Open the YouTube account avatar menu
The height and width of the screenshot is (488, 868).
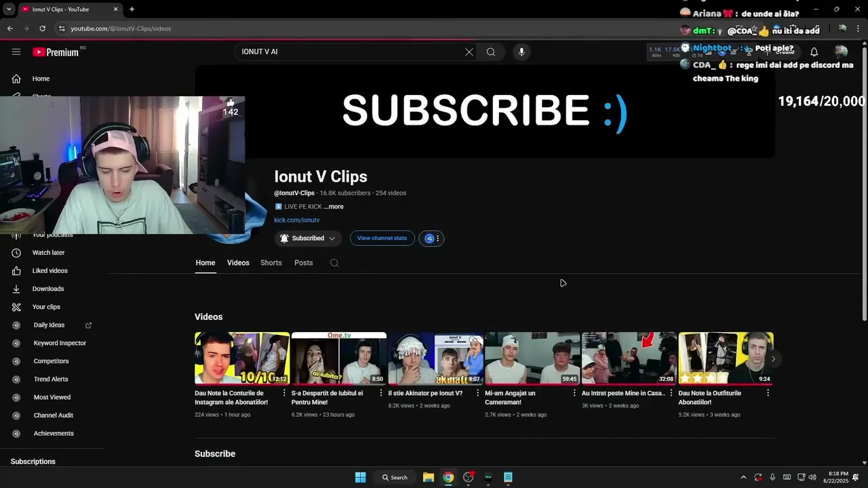pyautogui.click(x=841, y=52)
